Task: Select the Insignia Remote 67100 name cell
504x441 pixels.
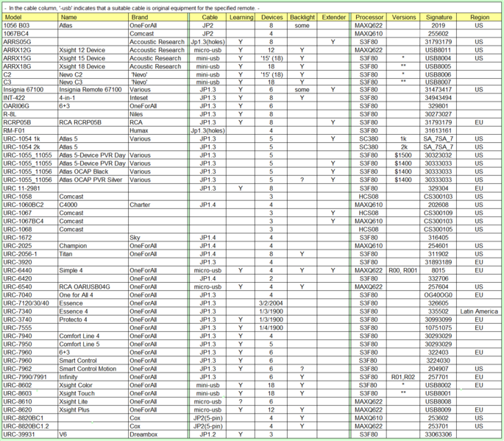Action: click(90, 90)
